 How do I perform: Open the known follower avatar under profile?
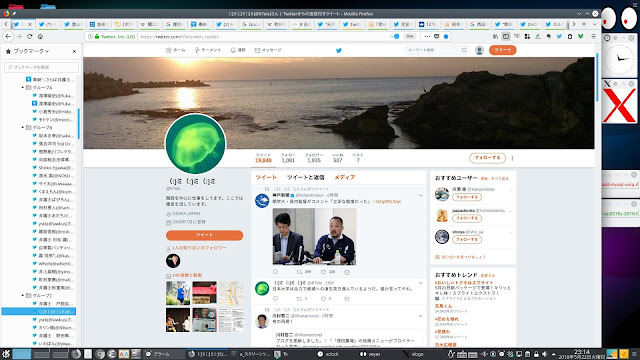[173, 260]
